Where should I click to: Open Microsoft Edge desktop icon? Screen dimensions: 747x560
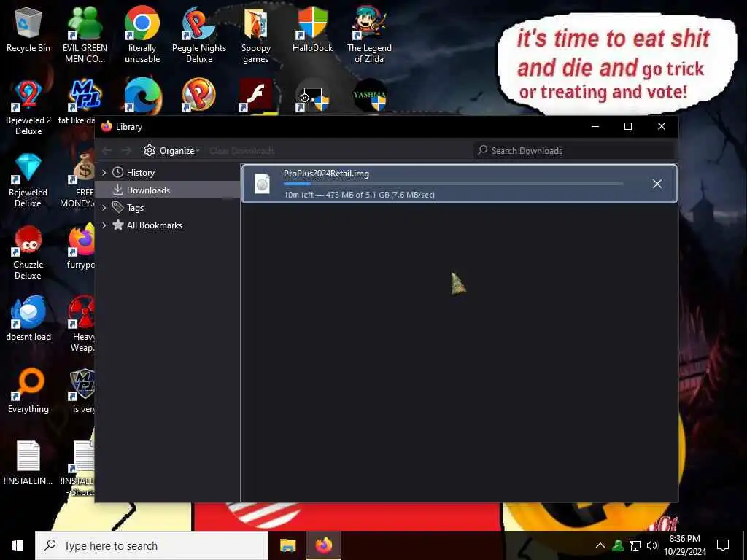tap(142, 96)
